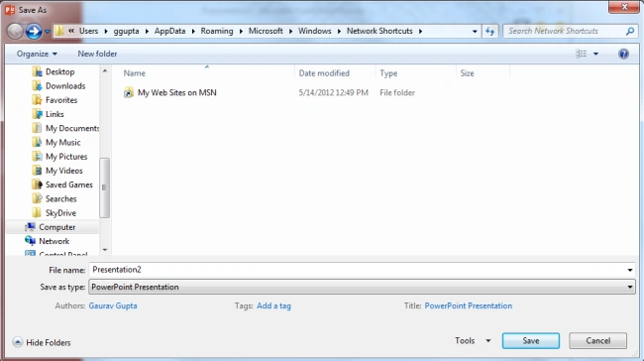Expand the arrow after Windows in path
644x361 pixels.
pyautogui.click(x=339, y=32)
